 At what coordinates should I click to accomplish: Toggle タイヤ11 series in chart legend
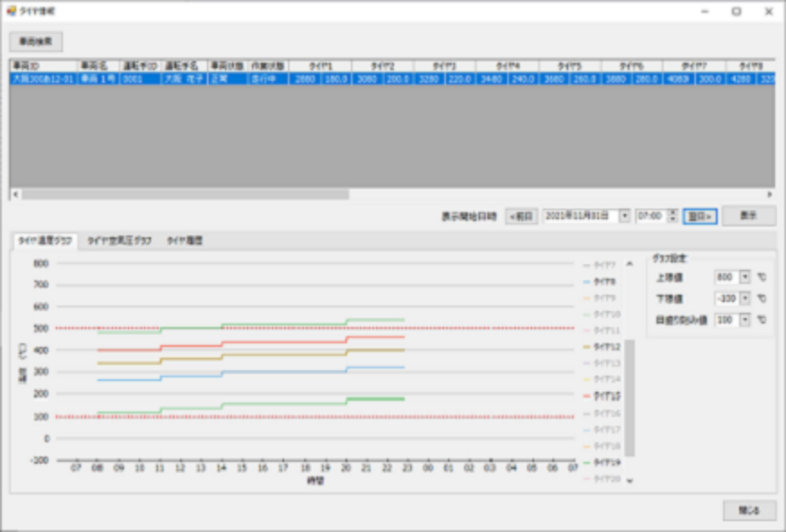point(602,331)
